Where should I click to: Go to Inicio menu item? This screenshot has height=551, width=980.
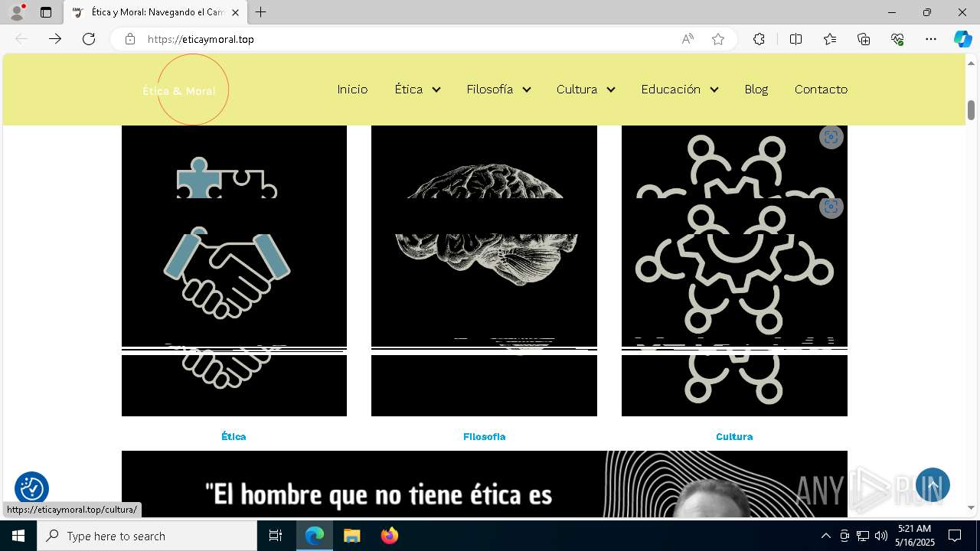coord(352,90)
